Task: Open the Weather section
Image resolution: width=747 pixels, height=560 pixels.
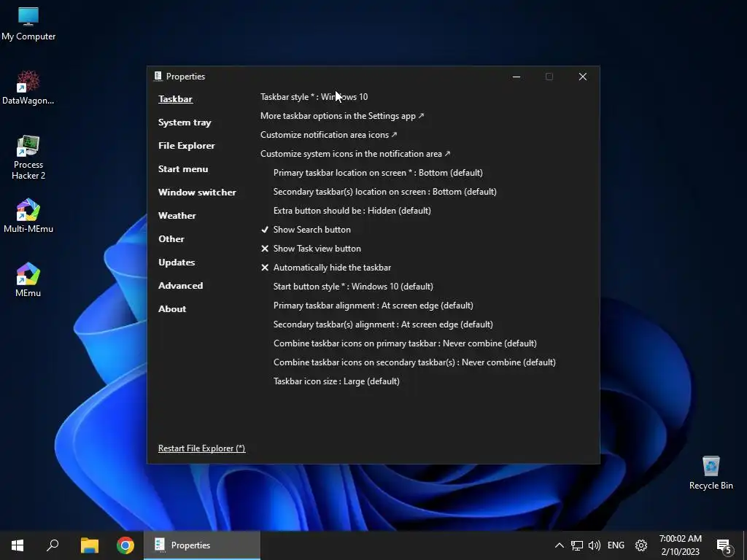Action: pos(177,216)
